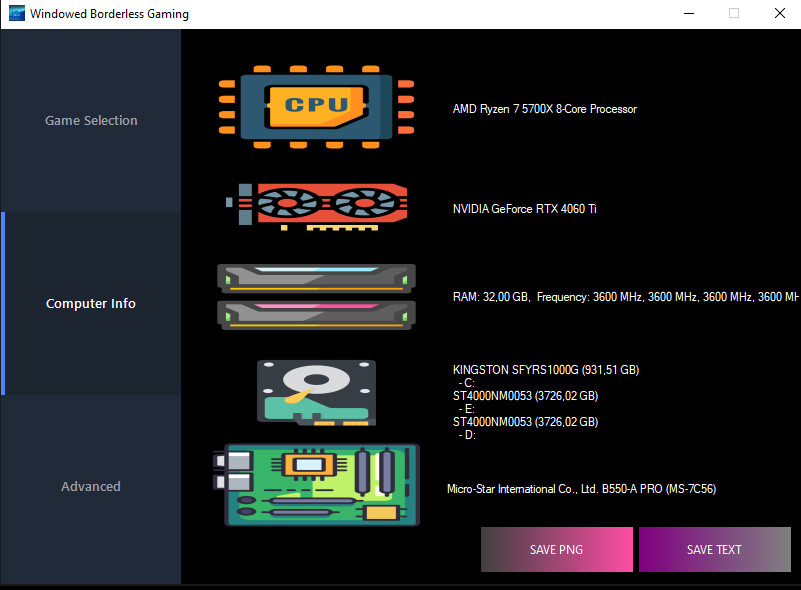Click the C: drive letter line
This screenshot has height=590, width=801.
pyautogui.click(x=467, y=383)
